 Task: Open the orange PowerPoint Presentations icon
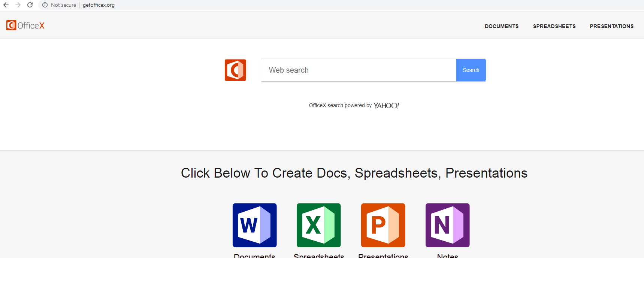383,225
